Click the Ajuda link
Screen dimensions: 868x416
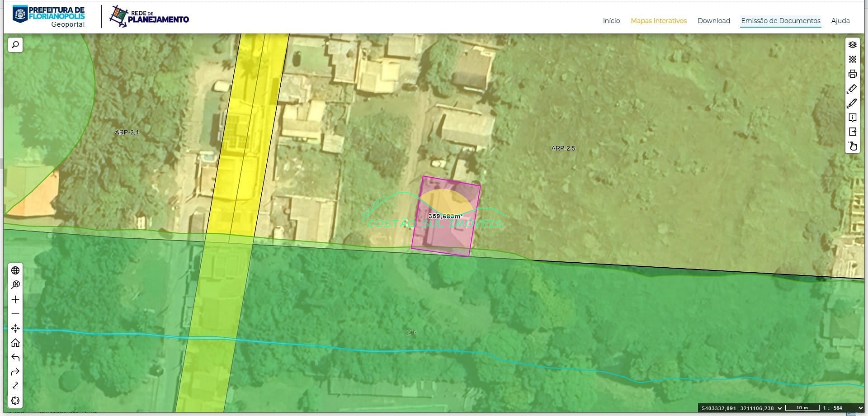(x=840, y=21)
